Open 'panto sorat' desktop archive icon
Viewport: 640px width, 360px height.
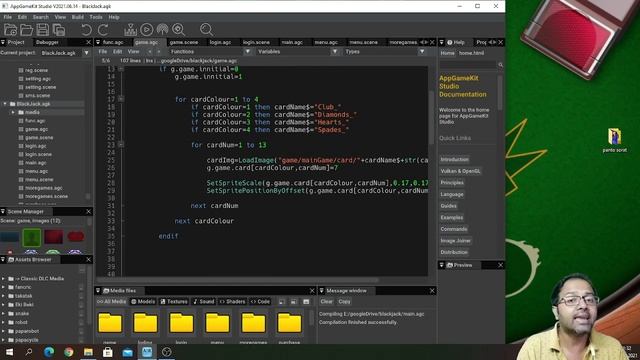click(615, 140)
